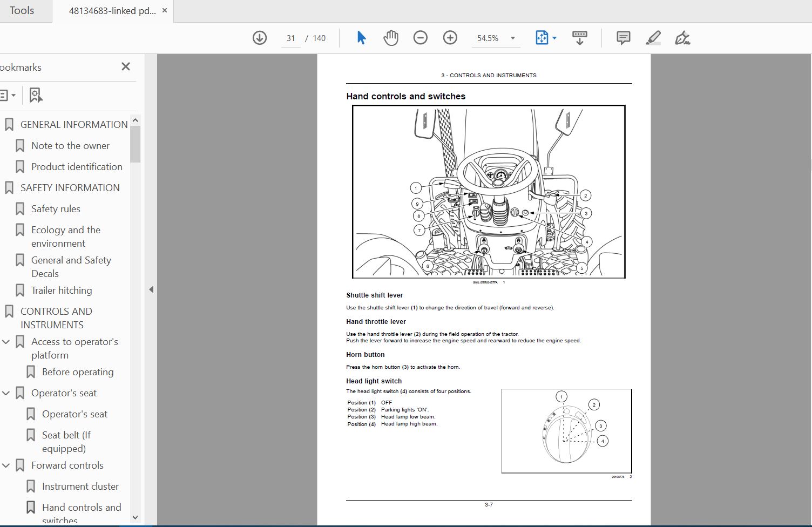Select the Hand tool for panning
This screenshot has width=812, height=527.
(x=390, y=38)
